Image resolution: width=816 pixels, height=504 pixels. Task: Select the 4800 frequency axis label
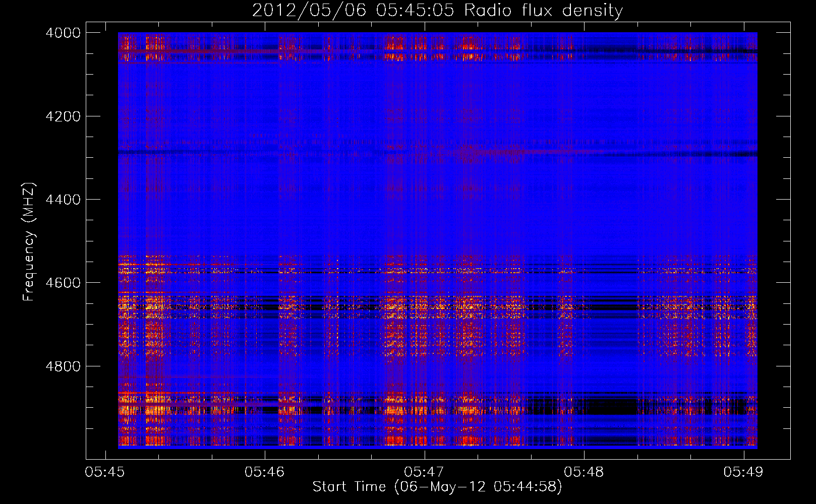pyautogui.click(x=63, y=366)
